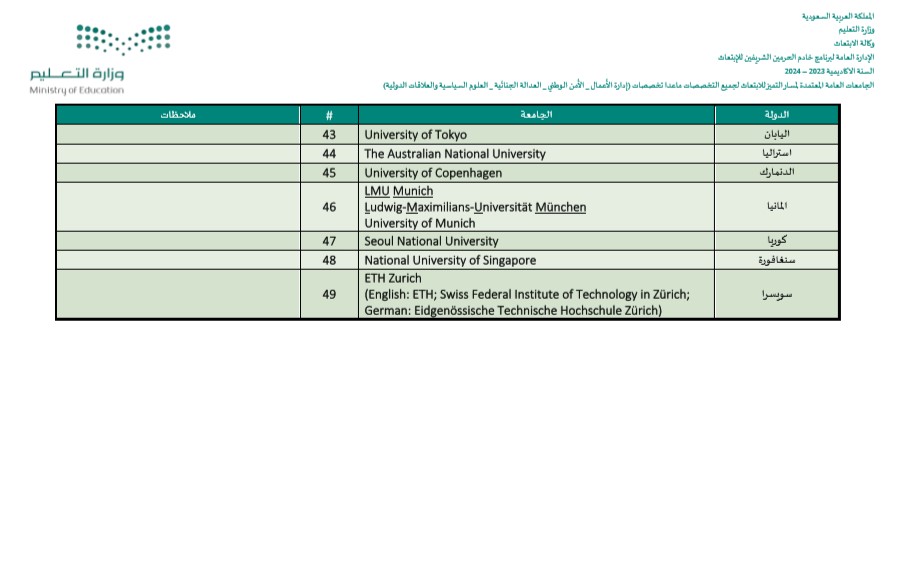904x566 pixels.
Task: Select row number 49 cell
Action: pos(329,294)
